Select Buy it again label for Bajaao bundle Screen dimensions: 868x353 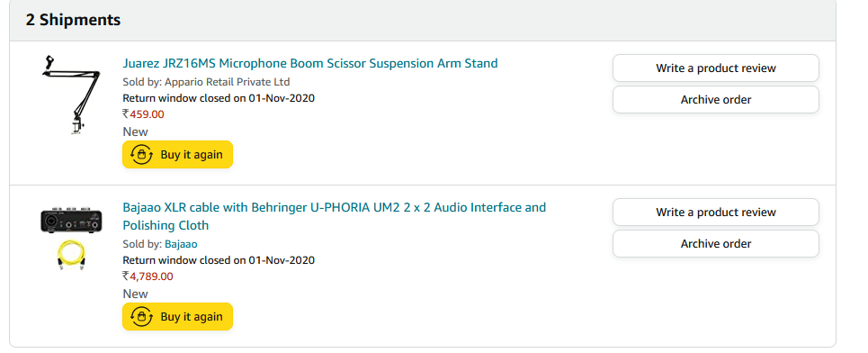pyautogui.click(x=192, y=316)
